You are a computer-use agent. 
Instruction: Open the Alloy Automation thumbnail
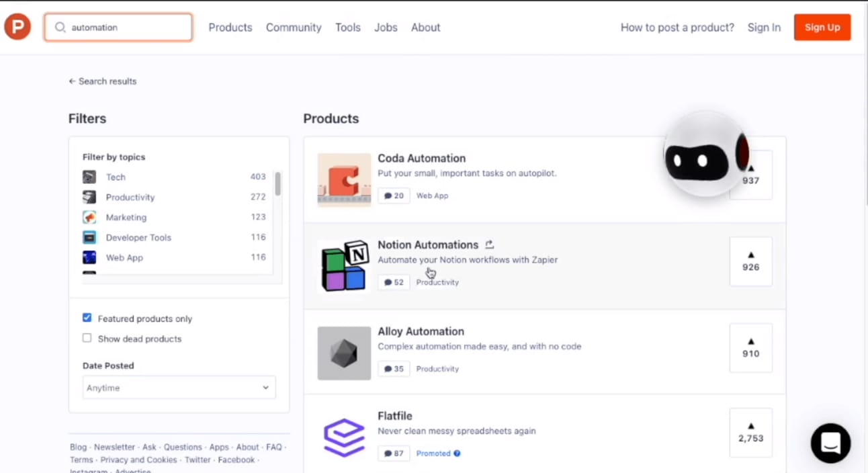coord(344,353)
